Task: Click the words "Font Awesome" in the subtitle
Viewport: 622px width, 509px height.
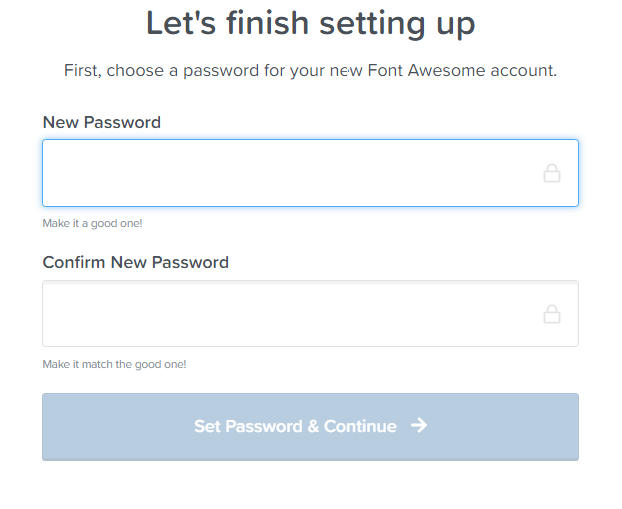Action: pos(427,70)
